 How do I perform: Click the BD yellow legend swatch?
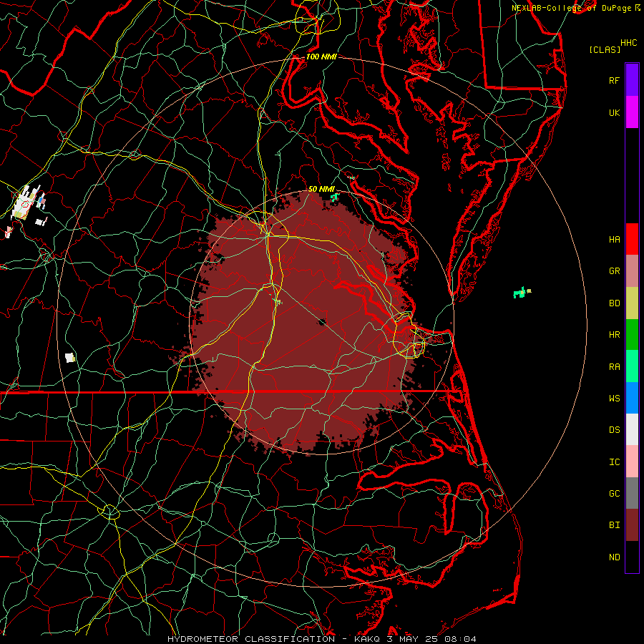point(632,303)
